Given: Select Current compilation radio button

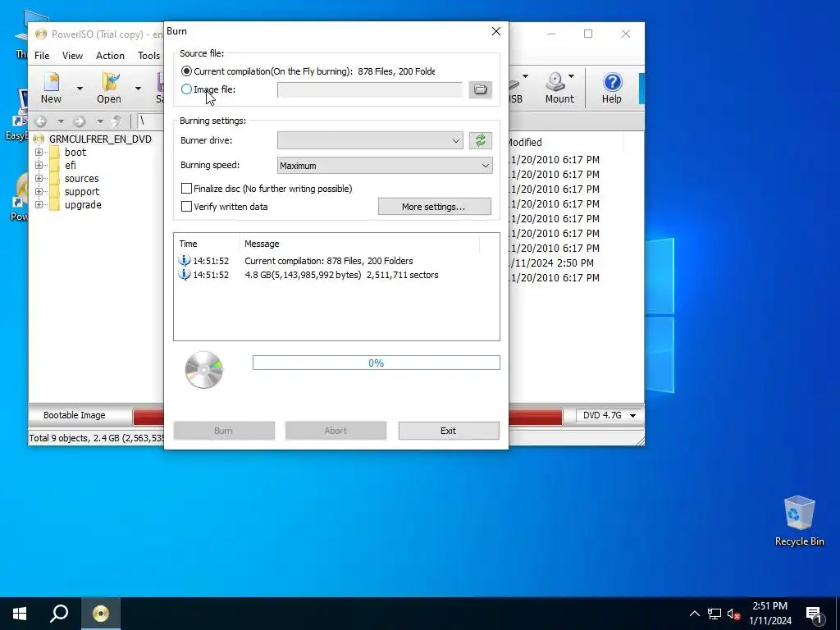Looking at the screenshot, I should (x=186, y=71).
